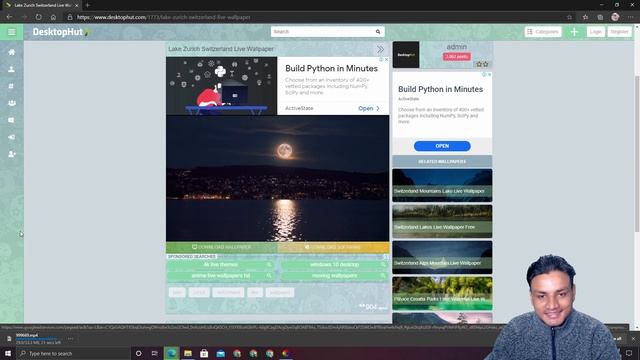Open download item options ellipsis menu
Screen dimensions: 640x360
[71, 338]
